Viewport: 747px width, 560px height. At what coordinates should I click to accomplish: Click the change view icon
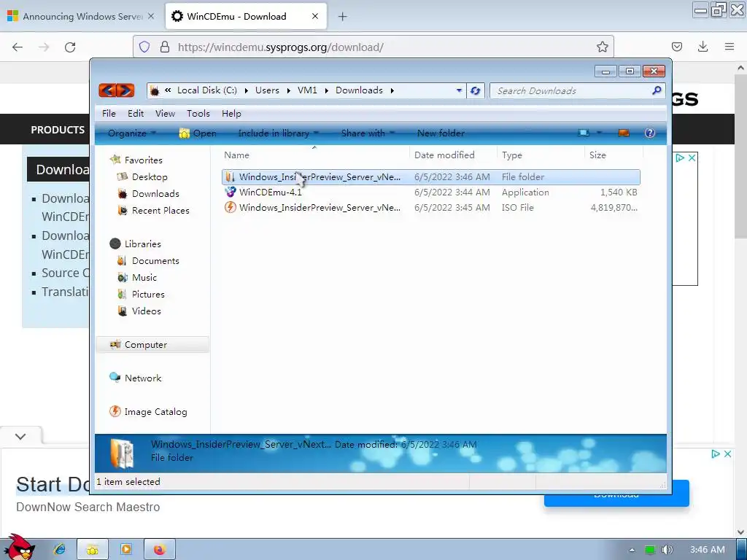coord(584,133)
